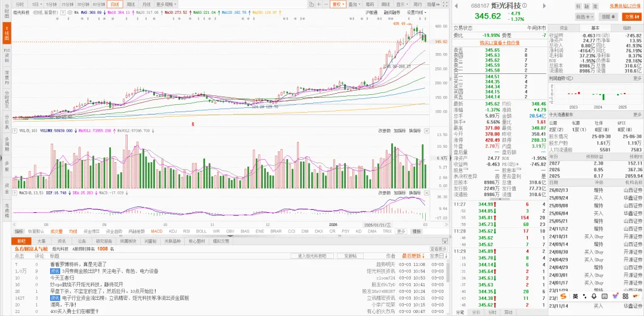Click the 购买L2查看十档行情 link

coord(500,42)
